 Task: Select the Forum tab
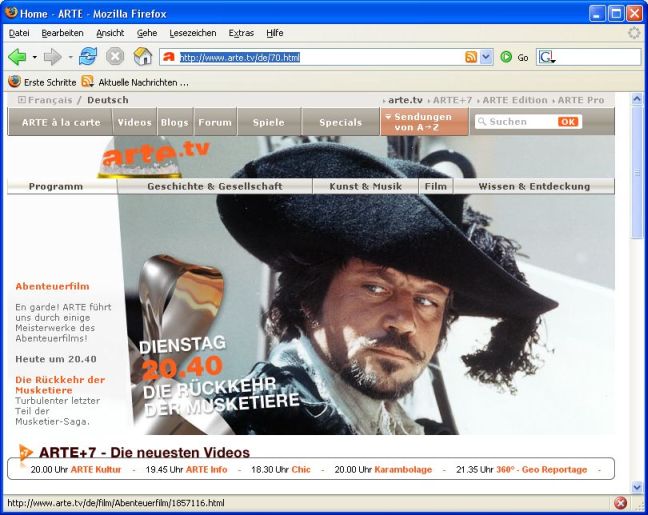[x=215, y=122]
